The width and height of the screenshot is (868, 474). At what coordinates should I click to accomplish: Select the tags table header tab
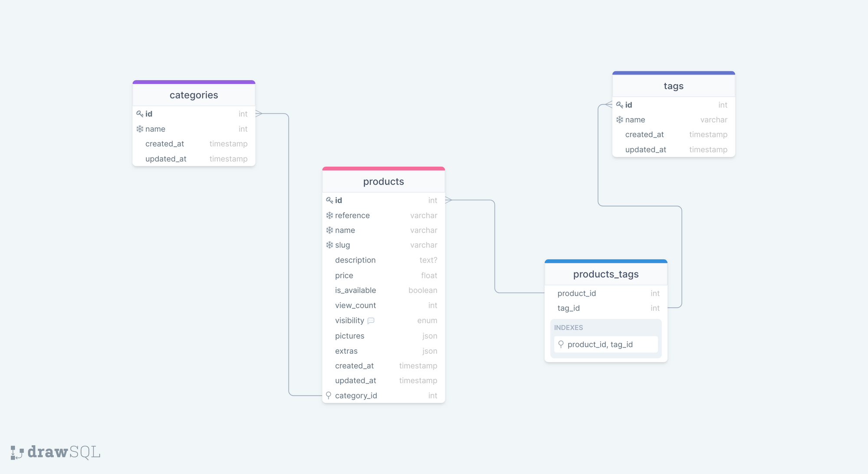pyautogui.click(x=673, y=85)
